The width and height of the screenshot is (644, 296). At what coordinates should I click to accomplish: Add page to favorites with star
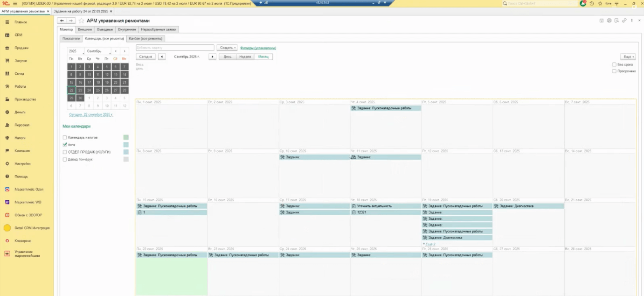point(82,21)
